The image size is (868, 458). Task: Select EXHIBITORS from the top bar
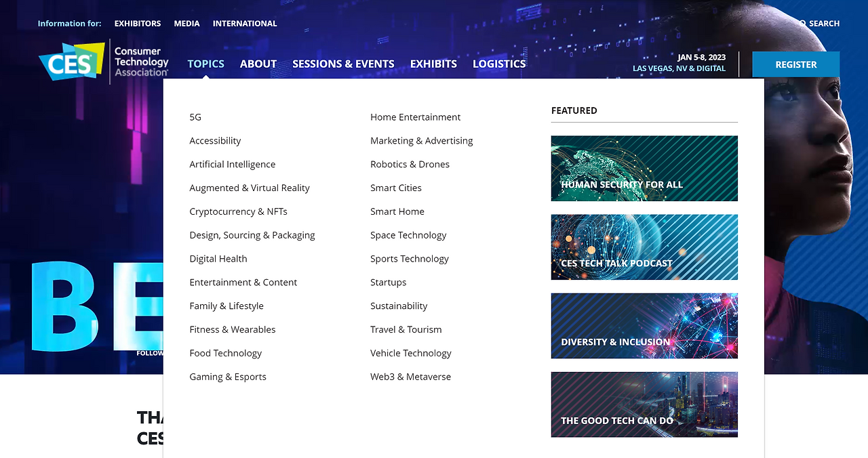138,23
